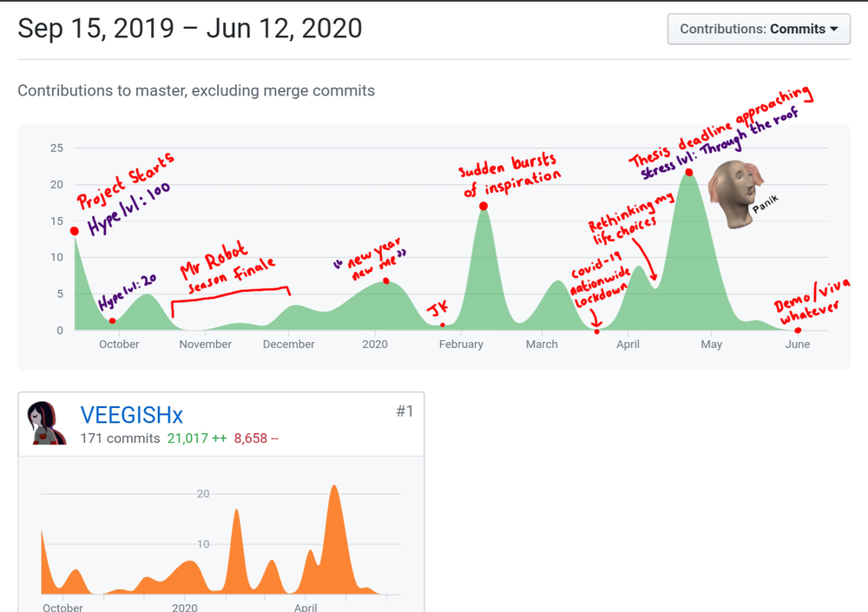Open the VEEGISHx profile link
The width and height of the screenshot is (868, 612).
[x=131, y=415]
